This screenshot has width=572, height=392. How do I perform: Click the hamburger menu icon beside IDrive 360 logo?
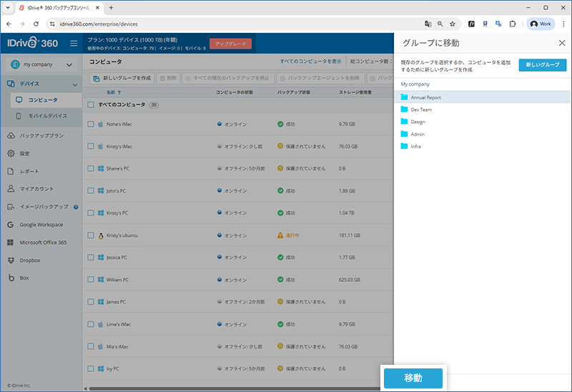tap(74, 44)
